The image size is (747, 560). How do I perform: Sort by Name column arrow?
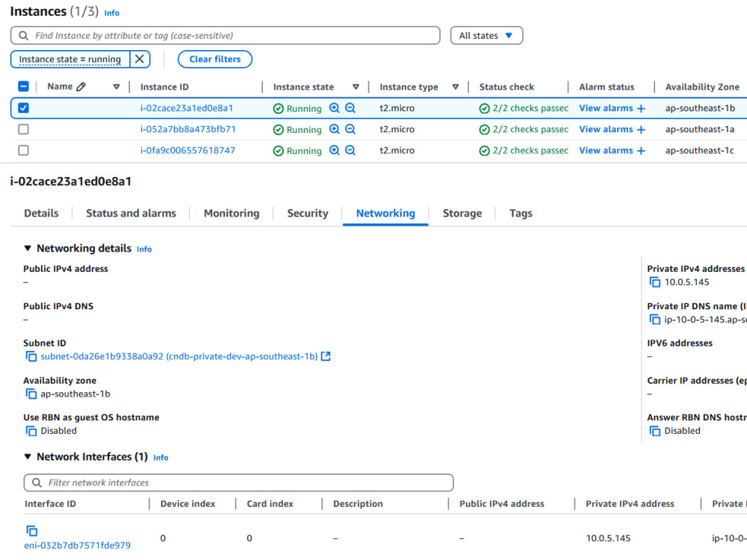pyautogui.click(x=117, y=87)
